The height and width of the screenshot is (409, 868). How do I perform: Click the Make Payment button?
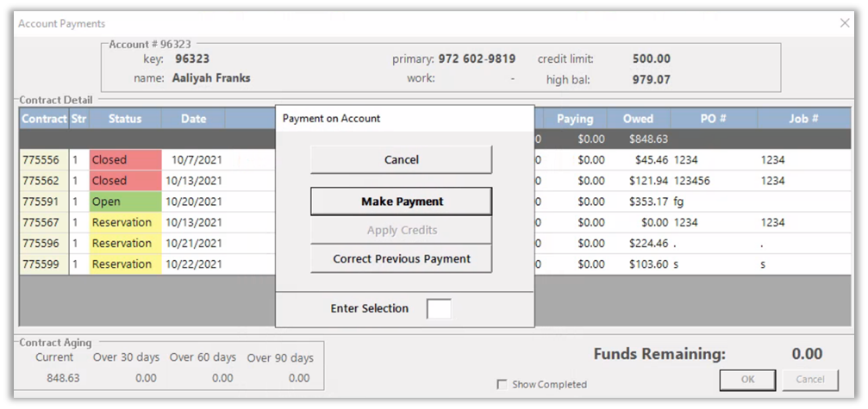(401, 201)
